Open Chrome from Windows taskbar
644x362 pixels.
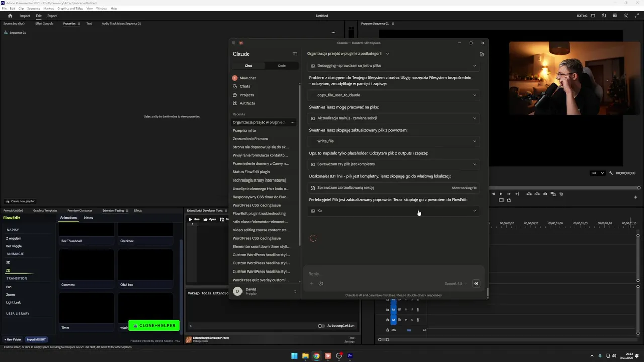316,356
